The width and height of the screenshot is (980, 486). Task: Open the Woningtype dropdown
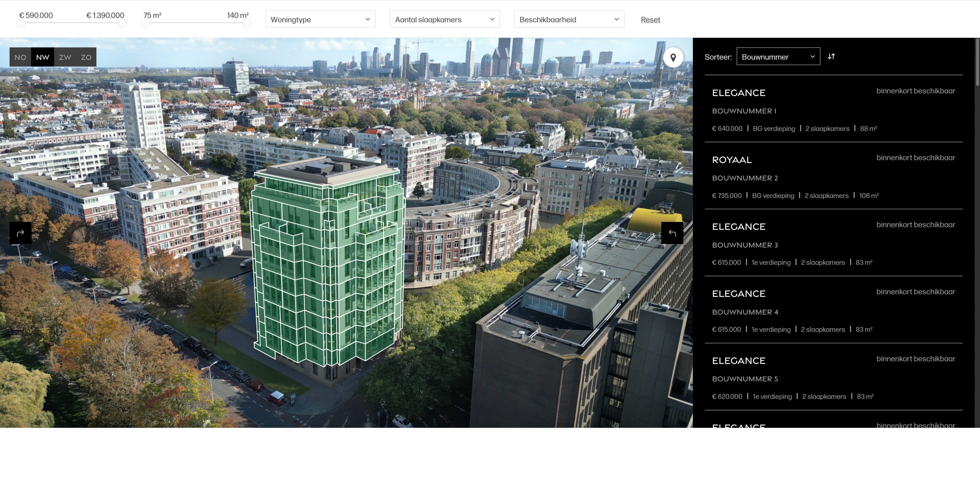[320, 19]
